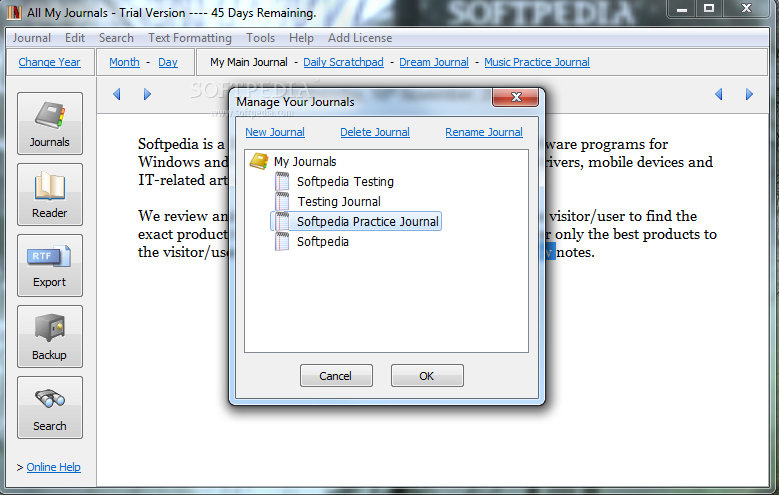
Task: Open the Journal menu
Action: point(32,38)
